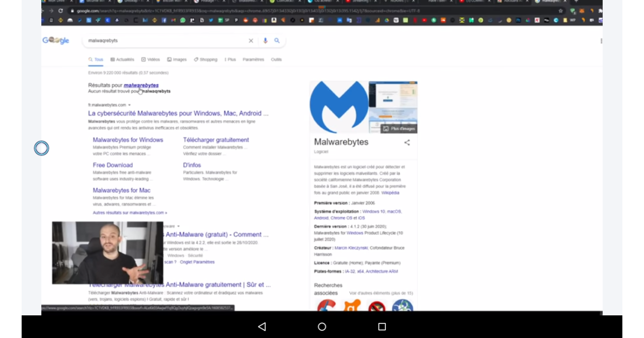Click the Google logo
This screenshot has width=644, height=338.
point(56,41)
